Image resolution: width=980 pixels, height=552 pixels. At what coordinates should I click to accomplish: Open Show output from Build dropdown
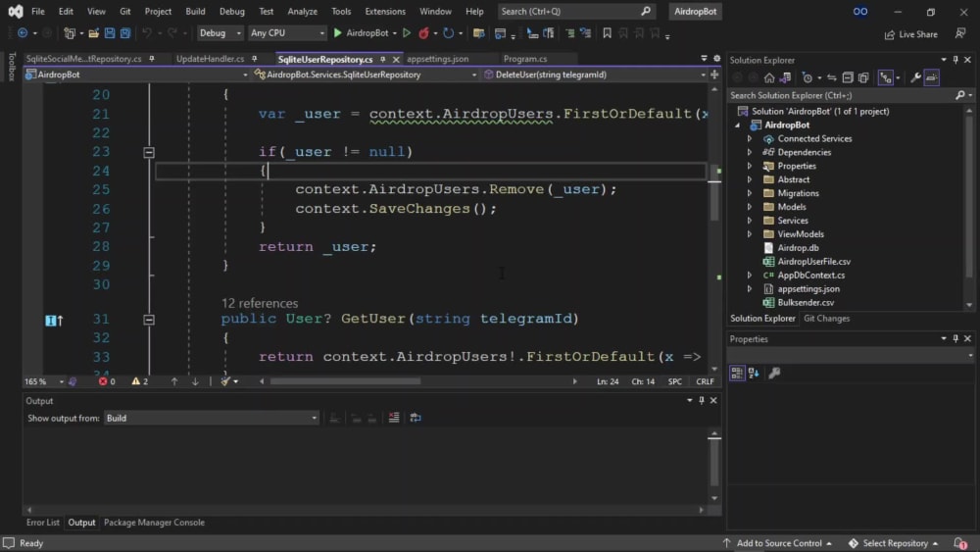tap(212, 419)
